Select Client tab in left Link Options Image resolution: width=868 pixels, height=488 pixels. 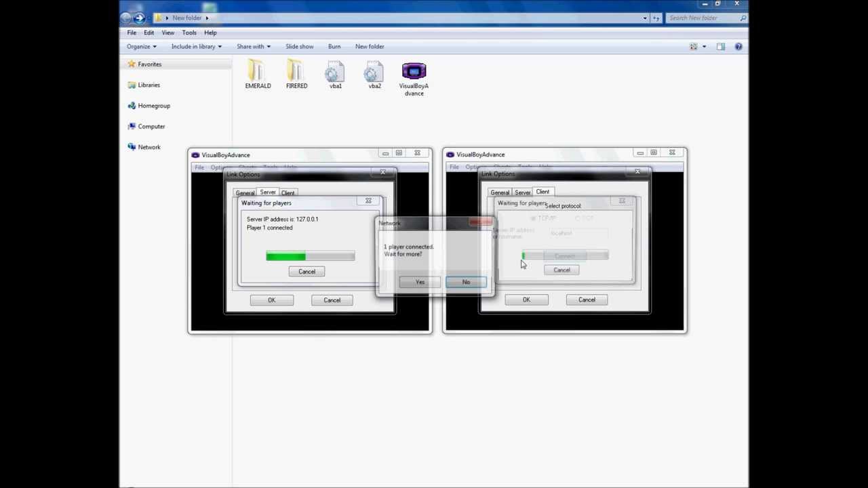[x=288, y=193]
